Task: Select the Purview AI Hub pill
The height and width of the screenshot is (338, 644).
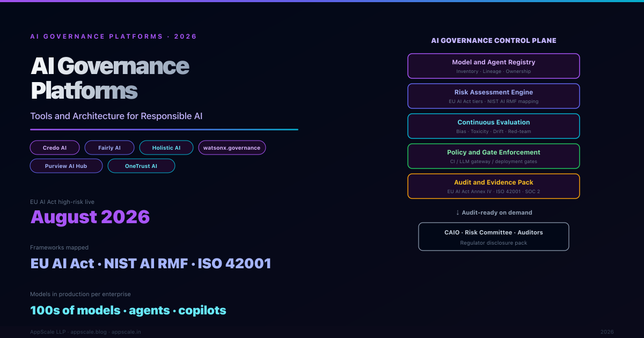Action: (x=66, y=166)
